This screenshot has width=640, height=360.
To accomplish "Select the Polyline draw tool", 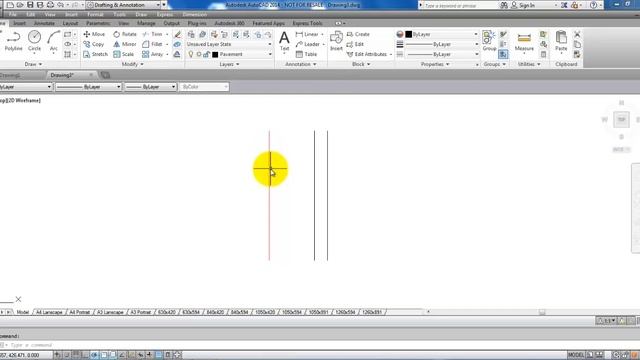I will click(13, 40).
